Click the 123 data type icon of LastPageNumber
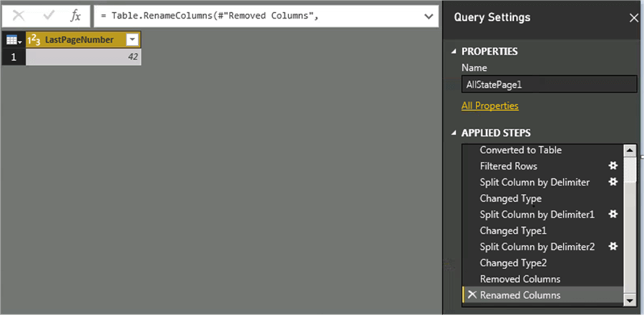This screenshot has height=315, width=644. 34,40
